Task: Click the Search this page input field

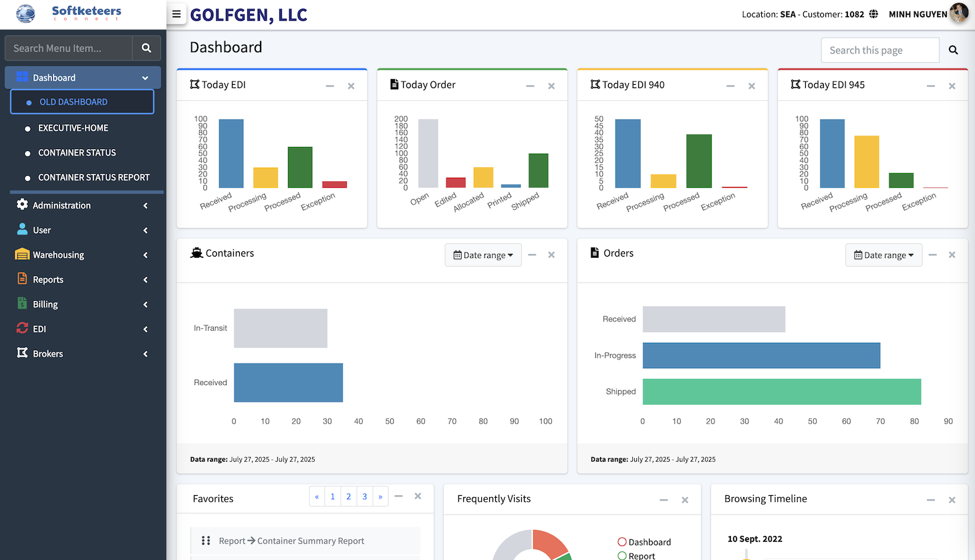Action: [x=879, y=50]
